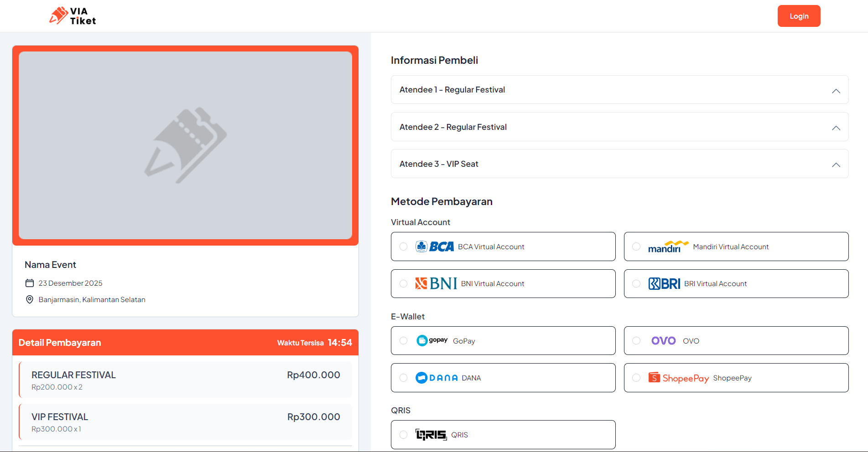868x452 pixels.
Task: Click the GoPay wallet logo
Action: point(432,340)
